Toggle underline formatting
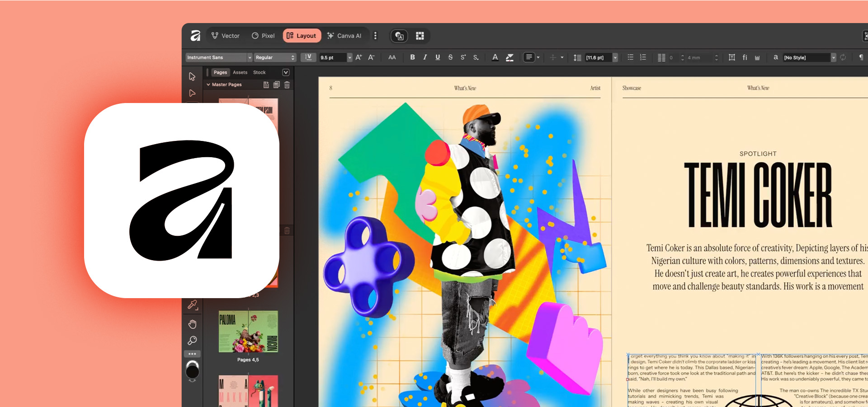 click(438, 57)
